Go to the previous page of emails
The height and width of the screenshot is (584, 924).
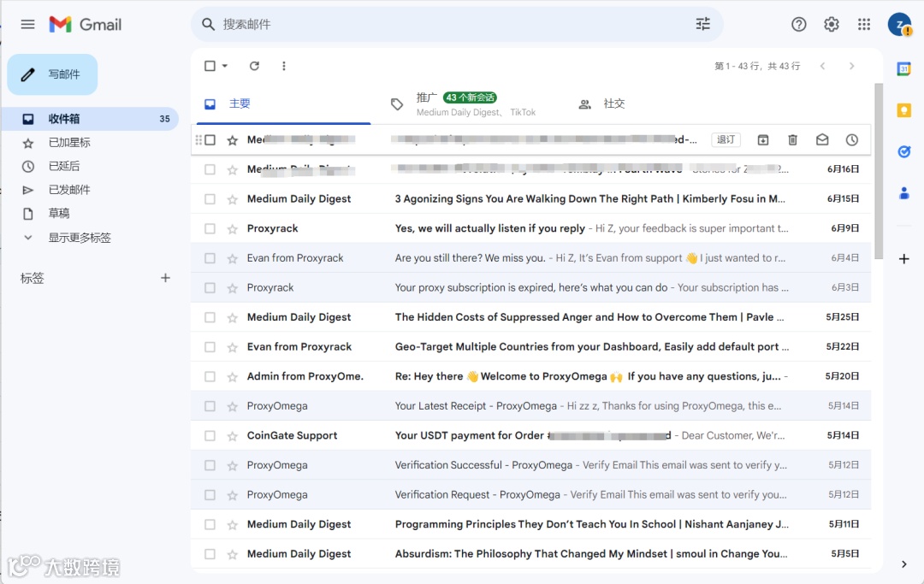(x=823, y=66)
